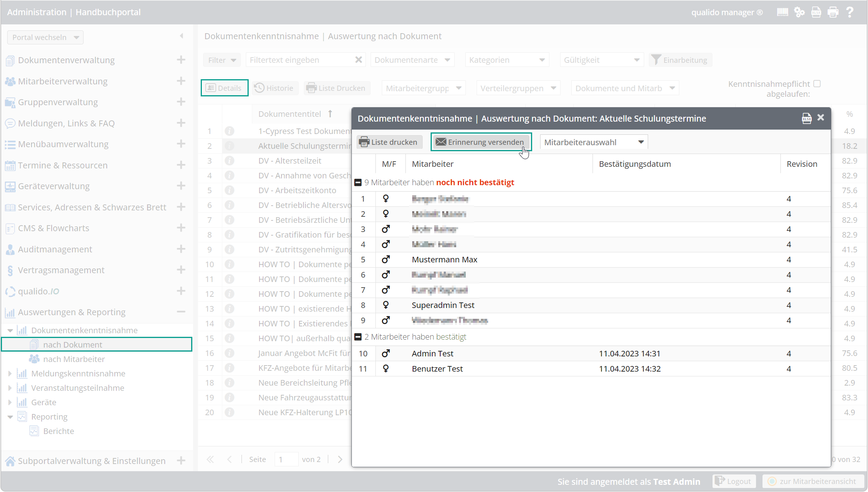Viewport: 868px width, 492px height.
Task: Collapse the Reporting tree node
Action: 10,417
